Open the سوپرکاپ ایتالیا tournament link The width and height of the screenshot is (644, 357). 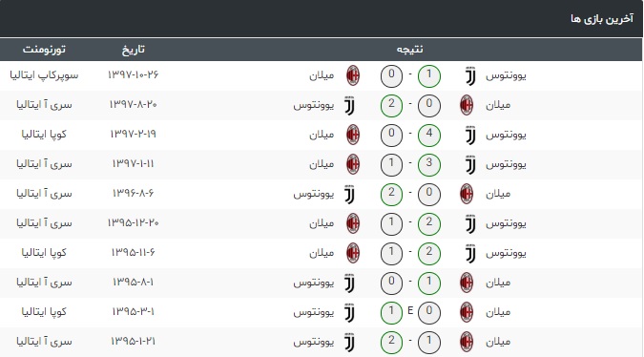coord(44,75)
